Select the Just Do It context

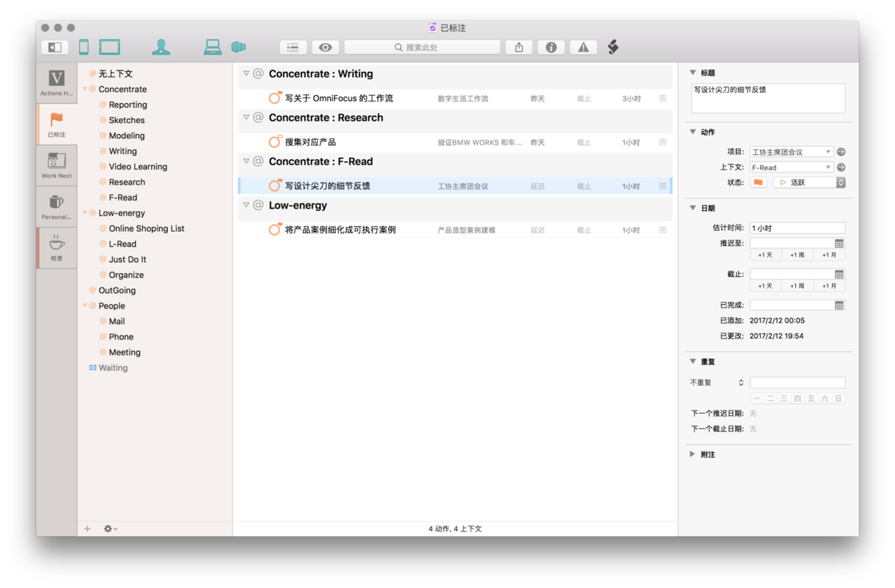tap(127, 259)
